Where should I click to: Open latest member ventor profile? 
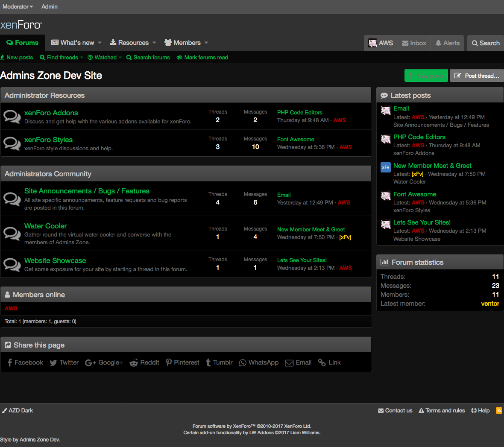[490, 304]
